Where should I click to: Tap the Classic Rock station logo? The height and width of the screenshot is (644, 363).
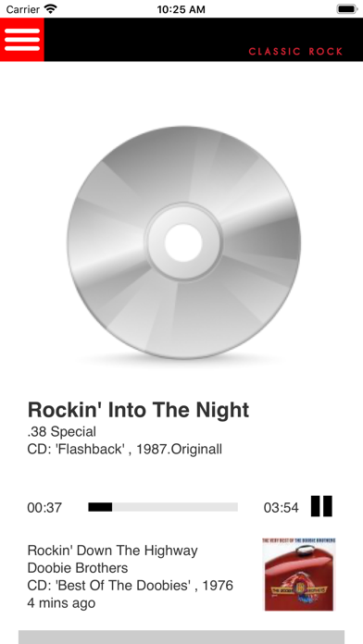point(295,51)
